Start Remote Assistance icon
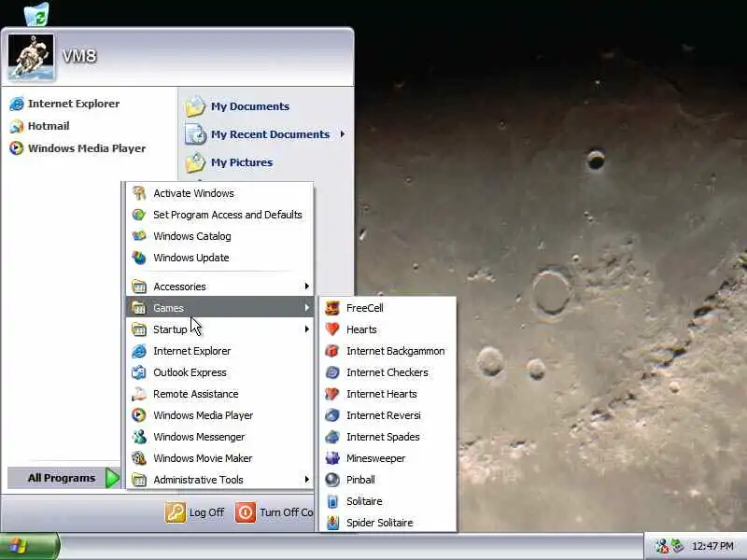Viewport: 747px width, 560px height. [138, 394]
